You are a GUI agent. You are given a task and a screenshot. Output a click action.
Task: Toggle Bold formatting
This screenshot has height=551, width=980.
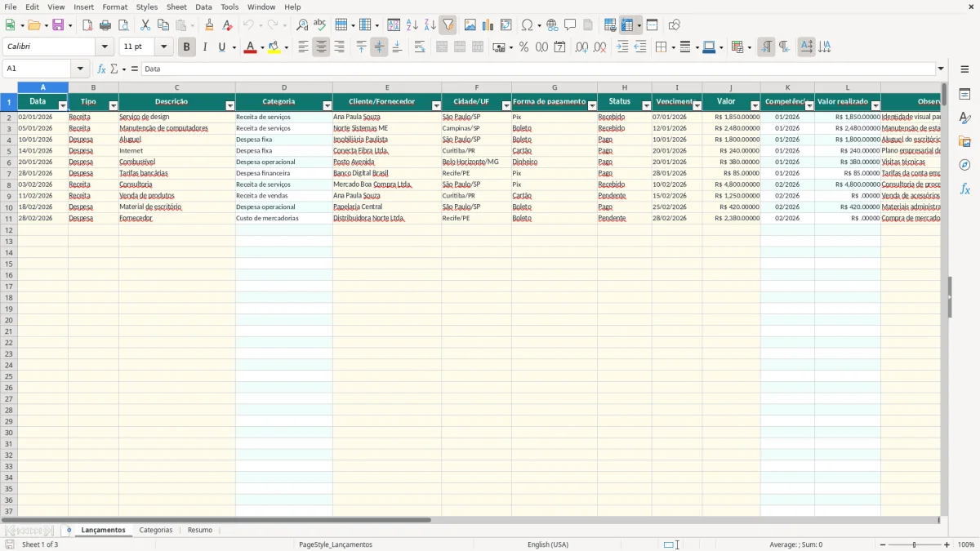click(x=186, y=47)
